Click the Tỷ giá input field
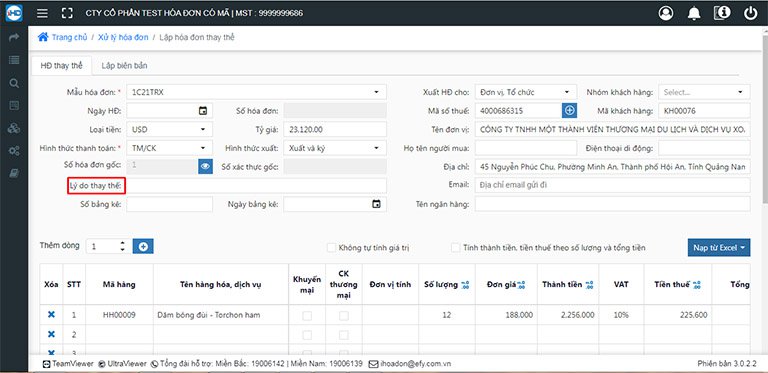 click(335, 129)
